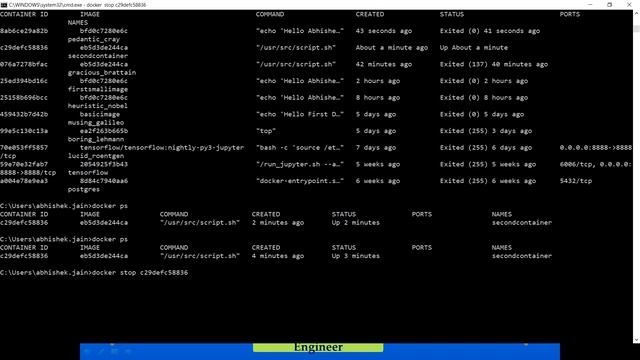Image resolution: width=640 pixels, height=360 pixels.
Task: Click status "Exited (255) 3 days ago"
Action: (486, 131)
